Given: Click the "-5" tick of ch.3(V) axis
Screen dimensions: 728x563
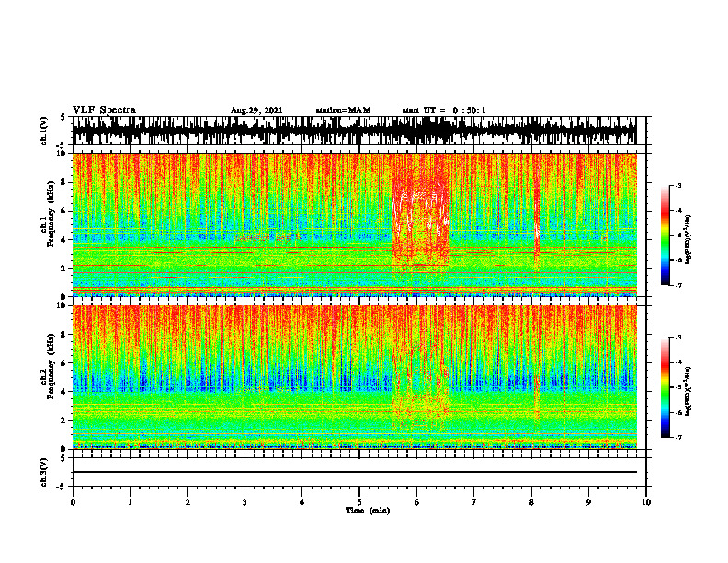Looking at the screenshot, I should pyautogui.click(x=62, y=487).
